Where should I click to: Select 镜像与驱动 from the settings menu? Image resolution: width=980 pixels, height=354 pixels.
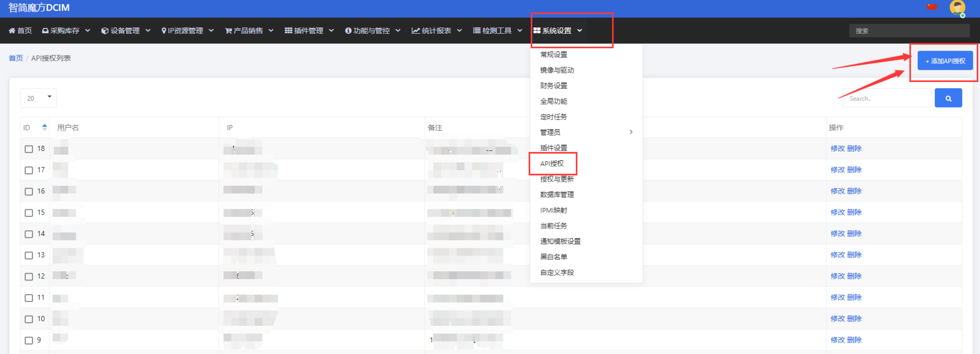(557, 70)
